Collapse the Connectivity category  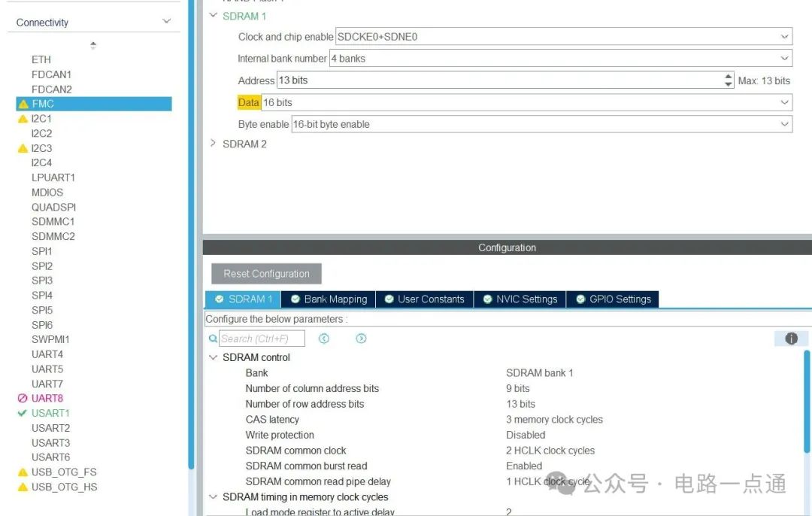(166, 21)
